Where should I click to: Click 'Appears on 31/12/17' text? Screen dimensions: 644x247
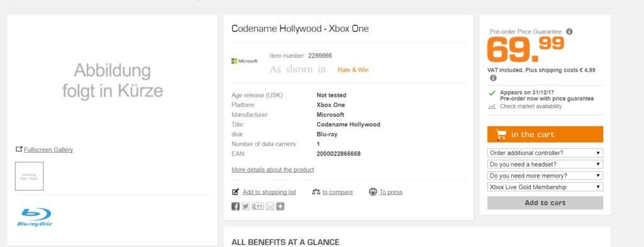click(x=527, y=93)
